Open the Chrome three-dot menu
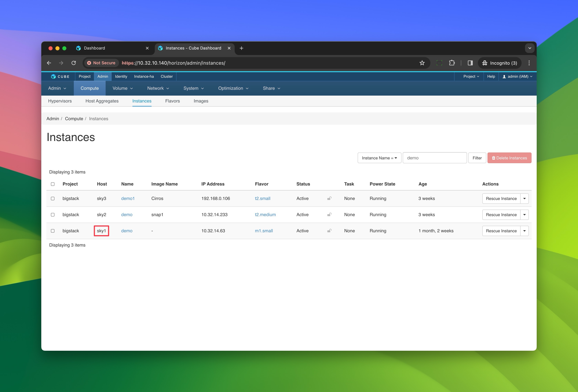 point(529,63)
